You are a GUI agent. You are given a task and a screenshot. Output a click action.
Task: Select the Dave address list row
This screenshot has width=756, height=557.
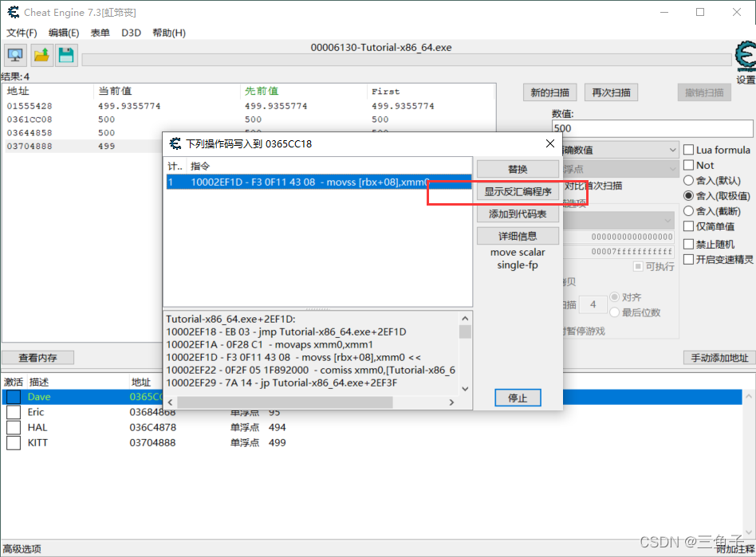pyautogui.click(x=372, y=397)
